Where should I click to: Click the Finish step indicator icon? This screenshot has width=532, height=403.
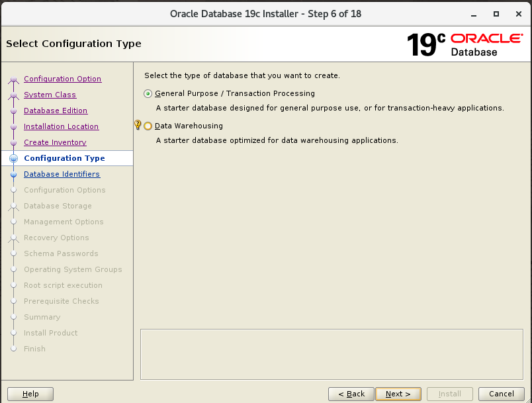point(14,349)
